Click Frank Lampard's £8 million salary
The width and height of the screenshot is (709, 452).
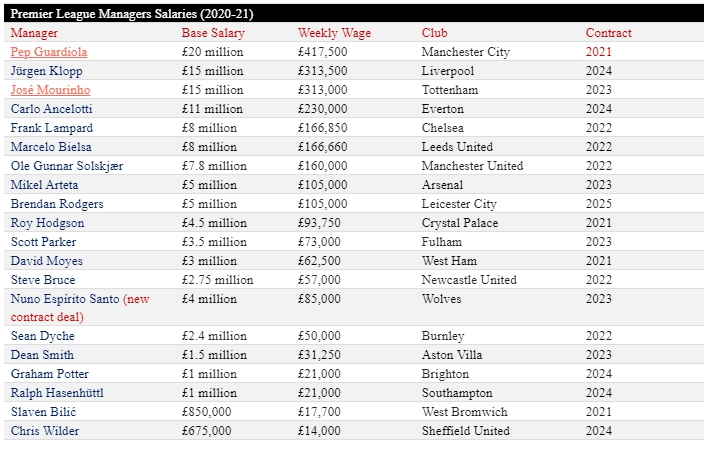click(x=209, y=128)
